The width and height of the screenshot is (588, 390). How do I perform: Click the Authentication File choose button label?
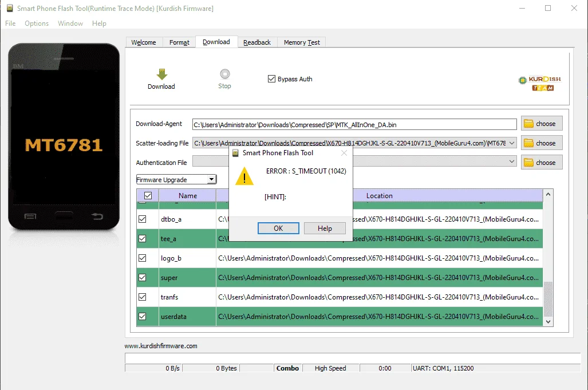click(x=546, y=163)
